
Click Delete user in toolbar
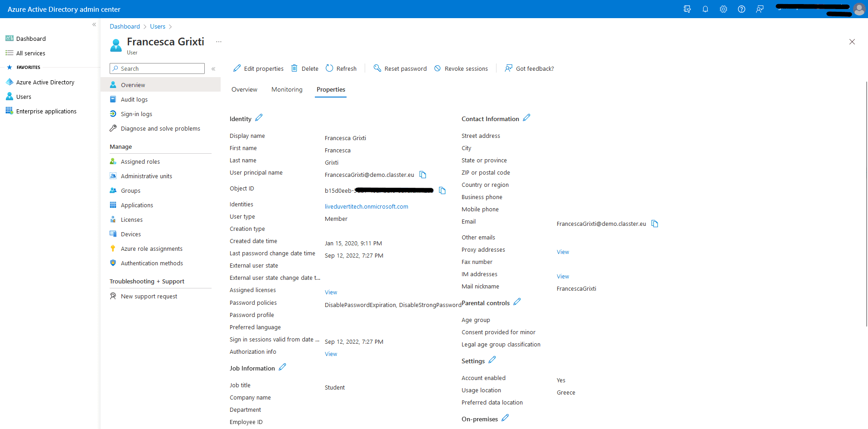click(304, 68)
